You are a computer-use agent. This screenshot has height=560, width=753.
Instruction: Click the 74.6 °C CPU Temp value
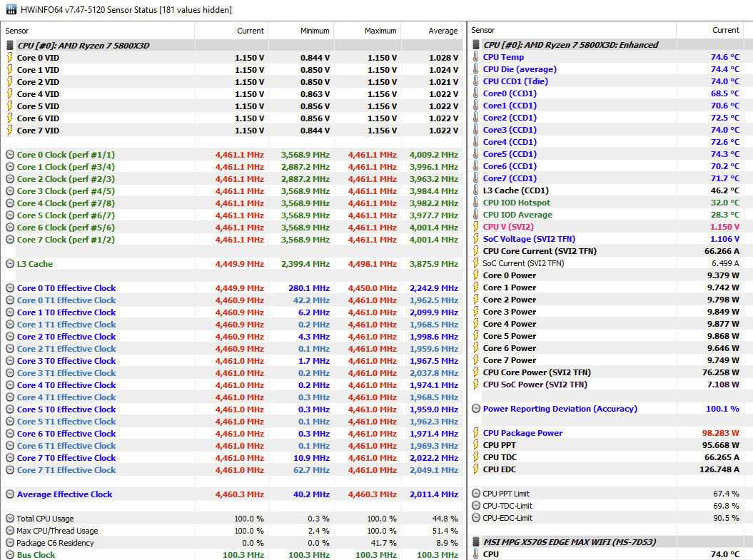[725, 56]
